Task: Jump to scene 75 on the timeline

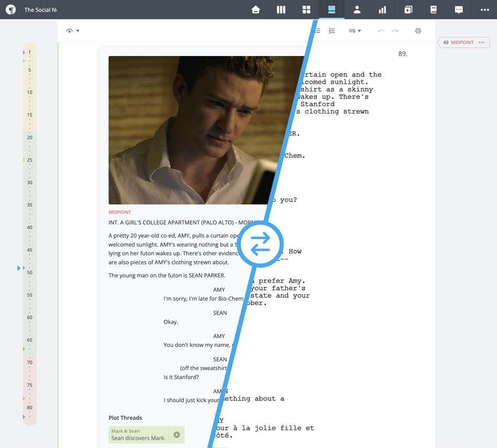Action: point(29,385)
